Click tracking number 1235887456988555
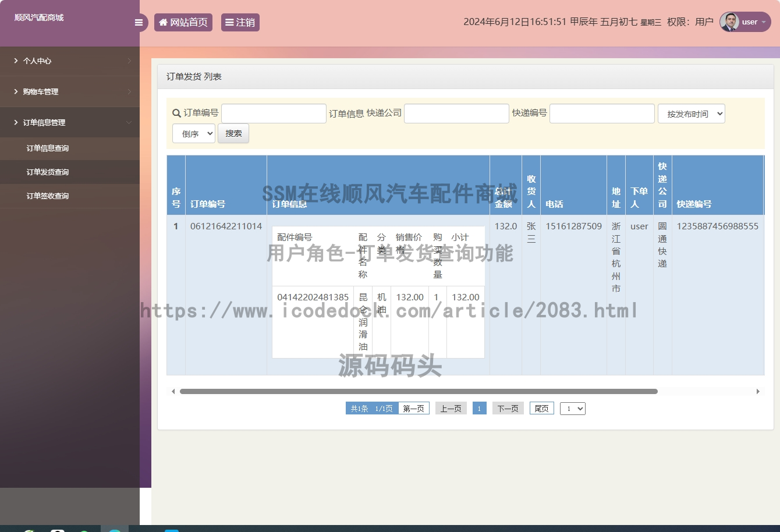780x532 pixels. [x=717, y=226]
